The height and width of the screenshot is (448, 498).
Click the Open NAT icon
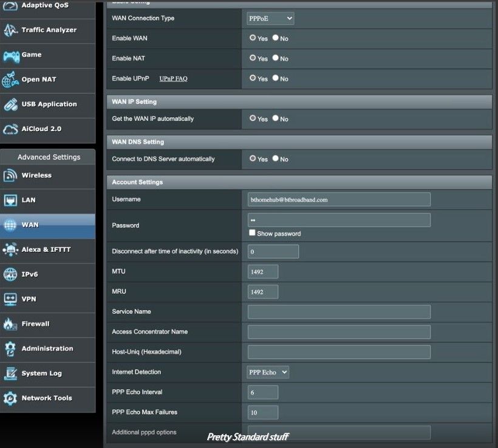point(10,80)
